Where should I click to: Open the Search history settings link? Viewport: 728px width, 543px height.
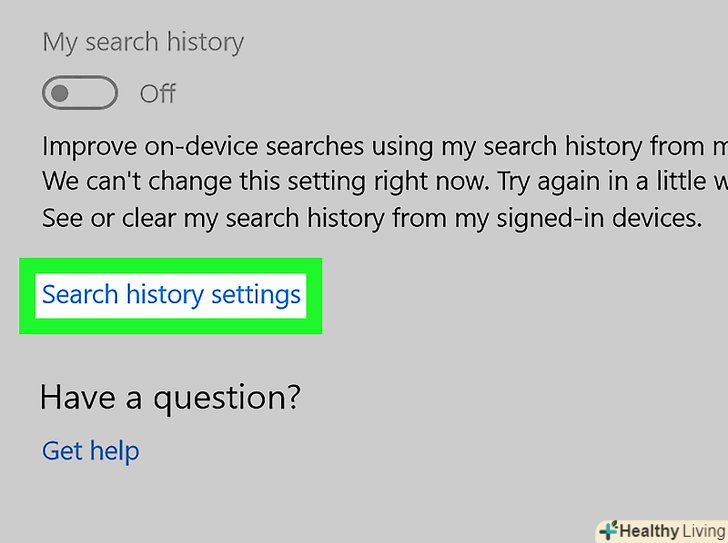pyautogui.click(x=171, y=295)
